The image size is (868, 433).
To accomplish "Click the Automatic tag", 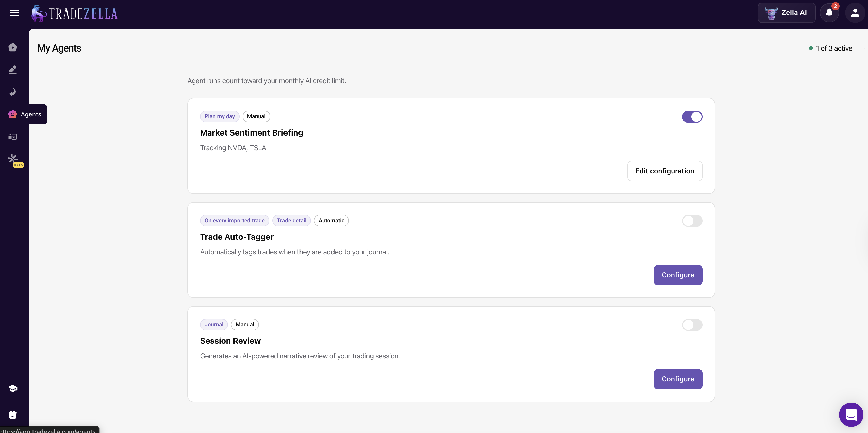I will [331, 220].
